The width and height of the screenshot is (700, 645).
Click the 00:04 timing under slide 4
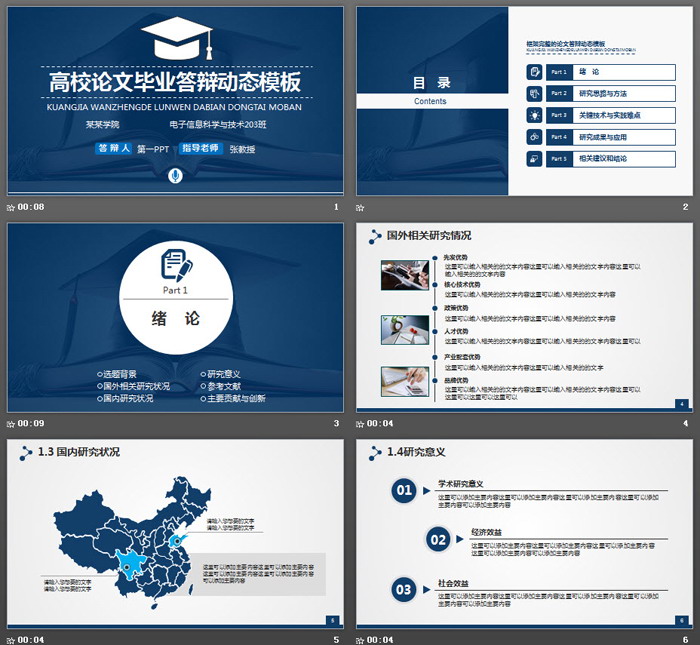(x=380, y=424)
